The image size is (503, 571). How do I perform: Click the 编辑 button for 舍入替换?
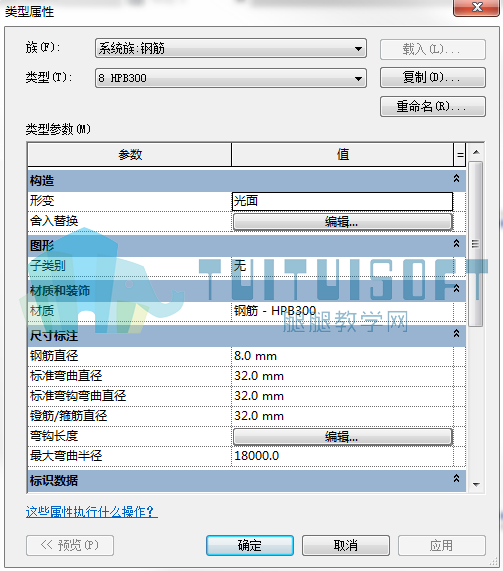pyautogui.click(x=342, y=222)
